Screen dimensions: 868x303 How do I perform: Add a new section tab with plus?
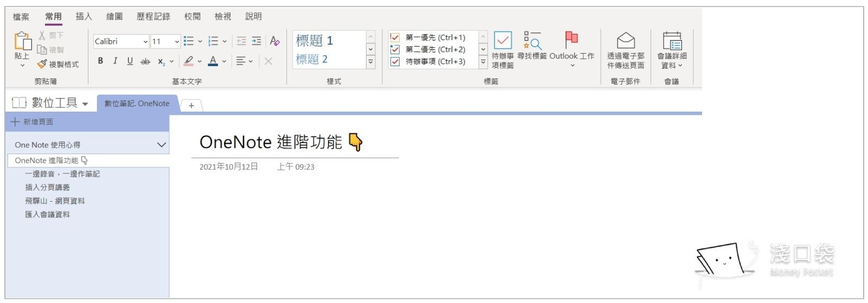tap(191, 106)
